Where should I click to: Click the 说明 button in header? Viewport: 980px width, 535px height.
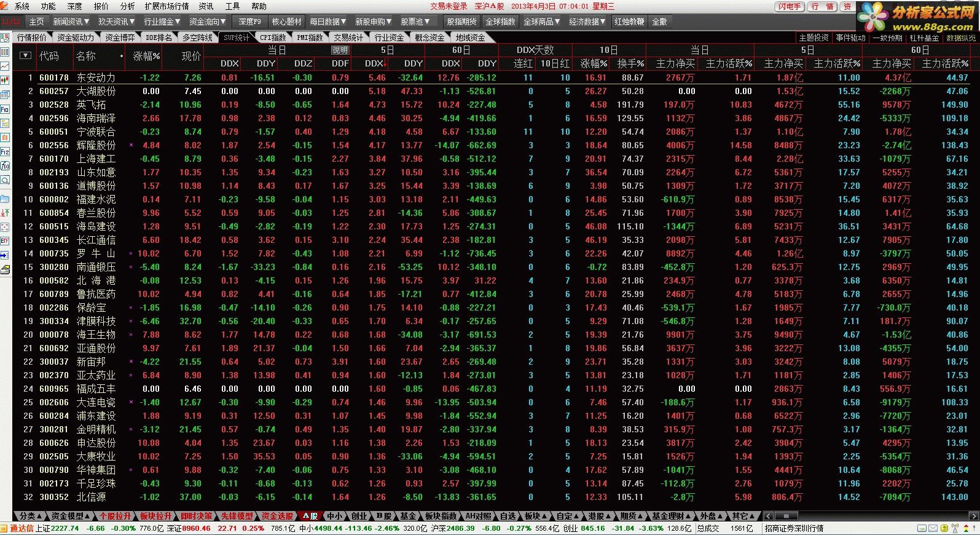[x=340, y=50]
